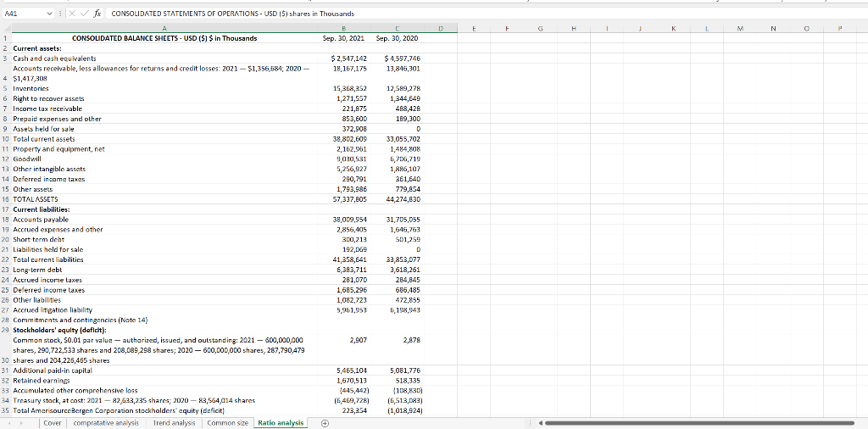Select the 'Property and equipment, net' cell
This screenshot has width=868, height=429.
pos(164,149)
